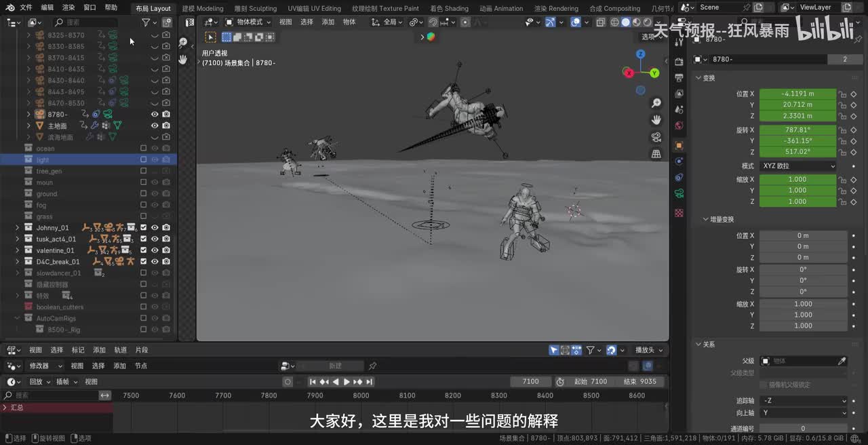Toggle render camera for 8780- row

(x=166, y=114)
